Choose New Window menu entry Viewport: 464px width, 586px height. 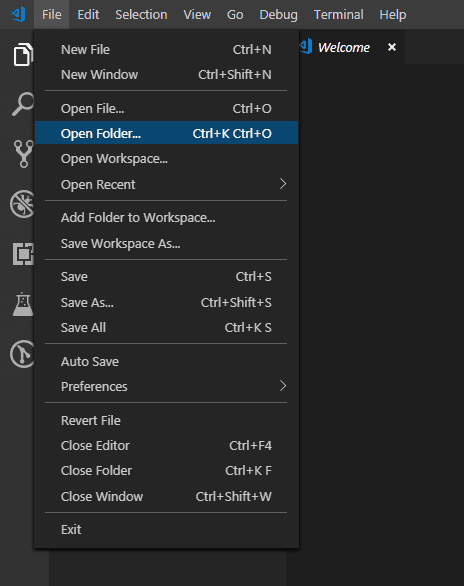point(166,74)
